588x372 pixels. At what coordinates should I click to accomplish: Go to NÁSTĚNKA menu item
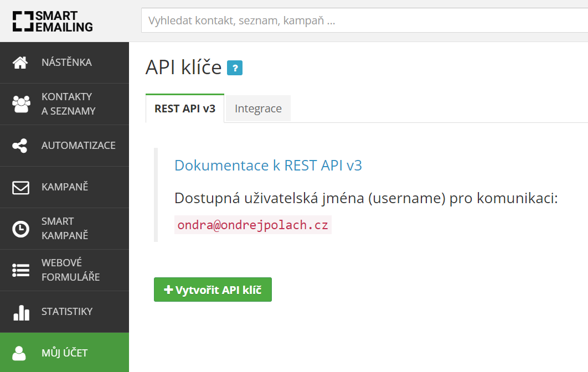[x=64, y=63]
